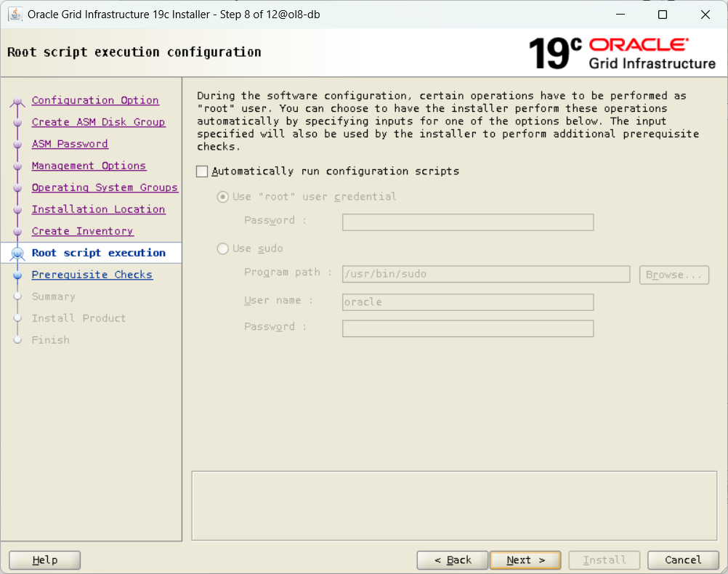The image size is (728, 574).
Task: Click the disabled Summary step label
Action: coord(53,296)
